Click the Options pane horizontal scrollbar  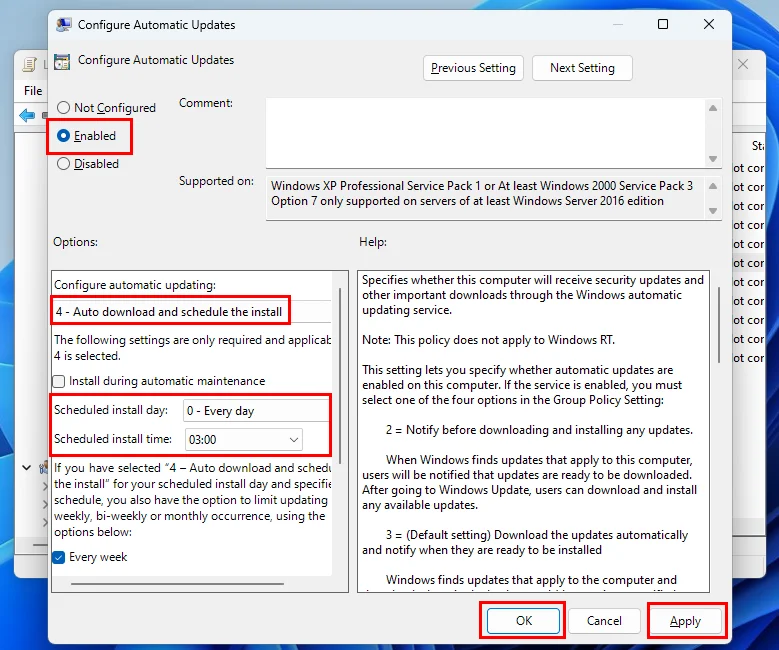(177, 583)
